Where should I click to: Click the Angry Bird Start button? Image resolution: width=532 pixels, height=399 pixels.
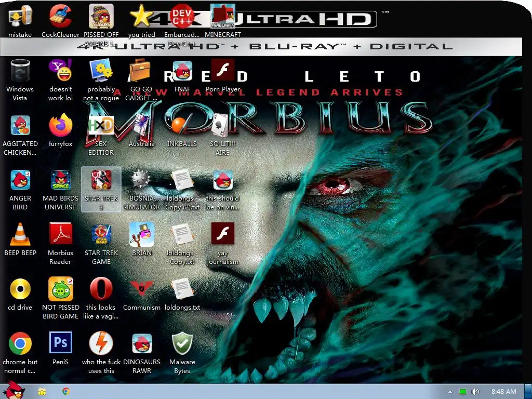(14, 390)
